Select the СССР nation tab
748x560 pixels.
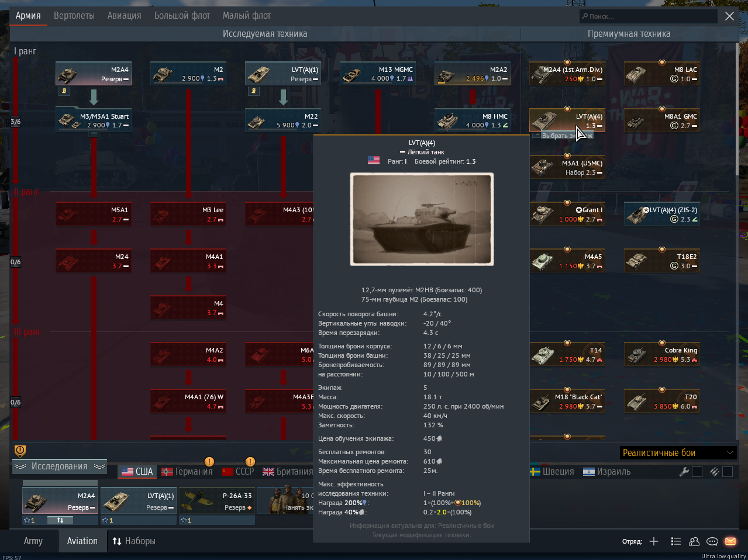(238, 472)
